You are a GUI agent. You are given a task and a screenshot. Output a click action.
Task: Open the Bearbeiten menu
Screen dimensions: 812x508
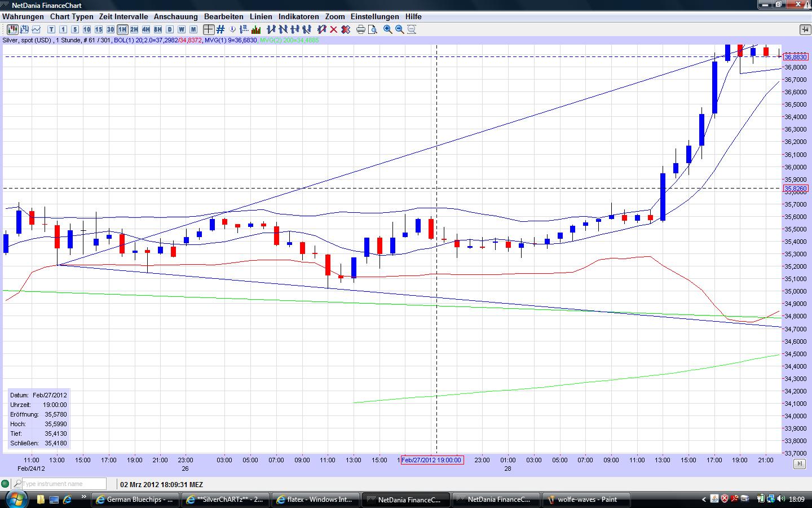point(224,17)
